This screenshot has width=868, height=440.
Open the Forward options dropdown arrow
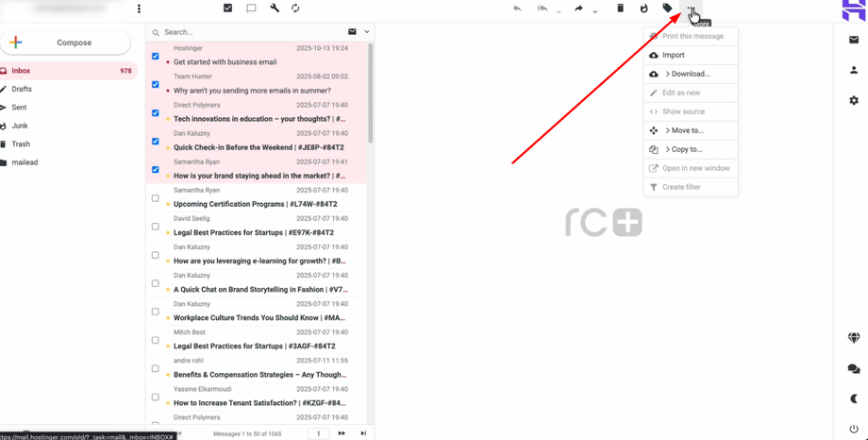tap(594, 11)
